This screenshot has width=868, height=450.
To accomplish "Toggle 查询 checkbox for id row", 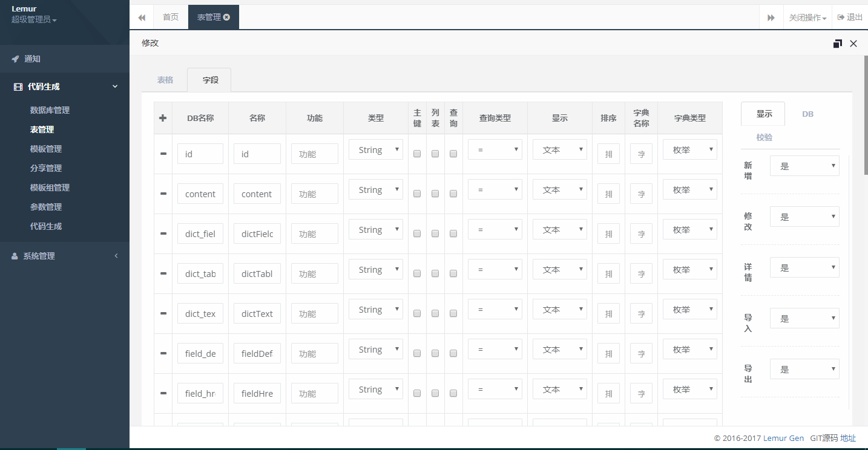I will point(453,154).
